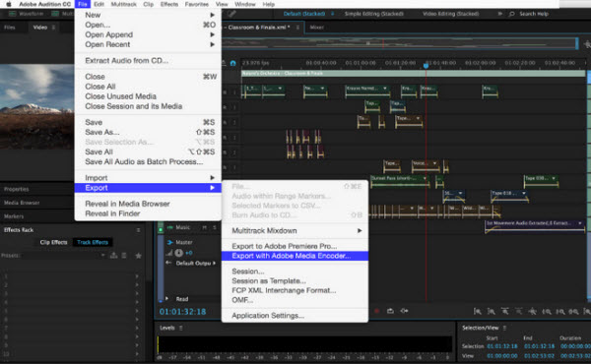Toggle the Loop Playback icon
Viewport: 591px width, 364px height.
[390, 311]
